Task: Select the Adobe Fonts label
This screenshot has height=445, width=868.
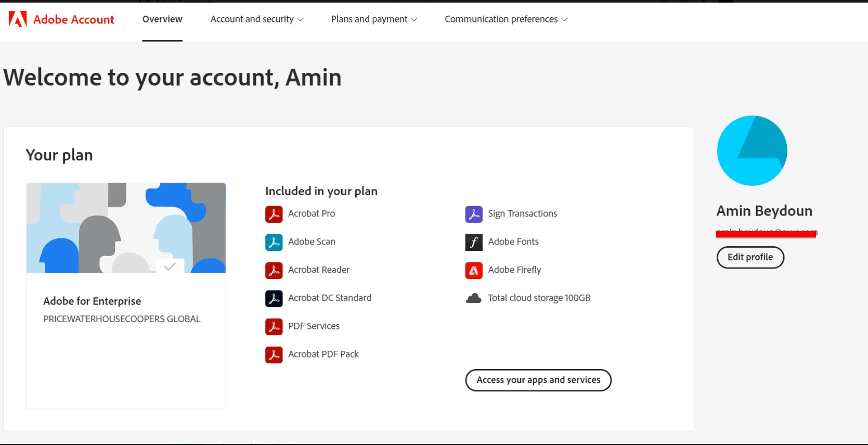Action: [x=513, y=241]
